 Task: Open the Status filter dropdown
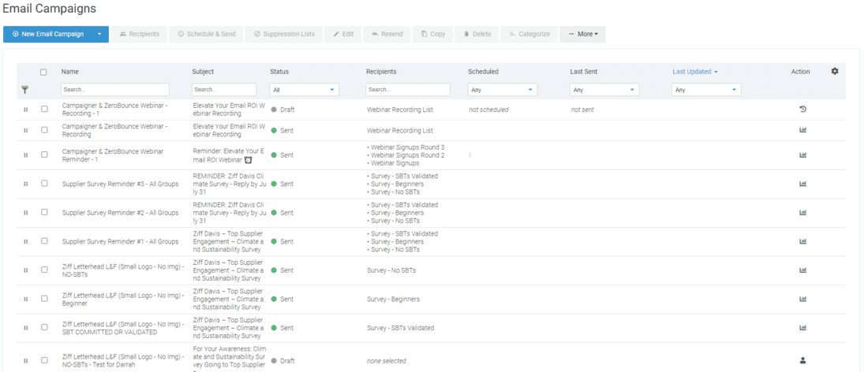point(304,90)
